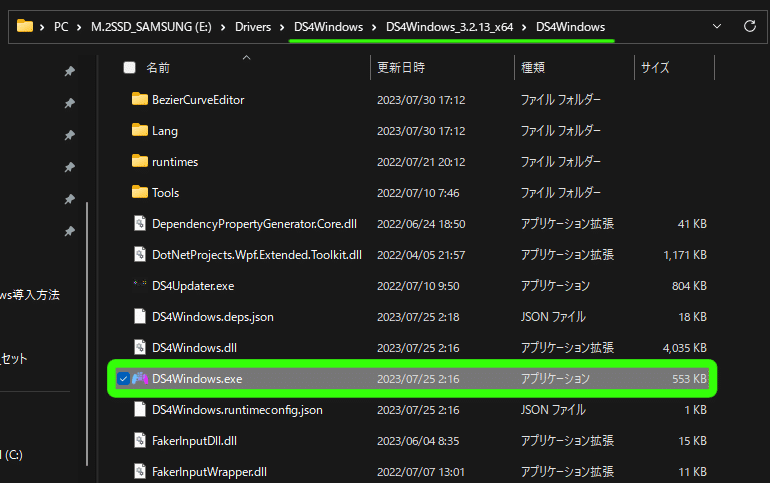The height and width of the screenshot is (483, 770).
Task: Select DependencyPropertyGenerator.Core.dll file name
Action: point(254,224)
